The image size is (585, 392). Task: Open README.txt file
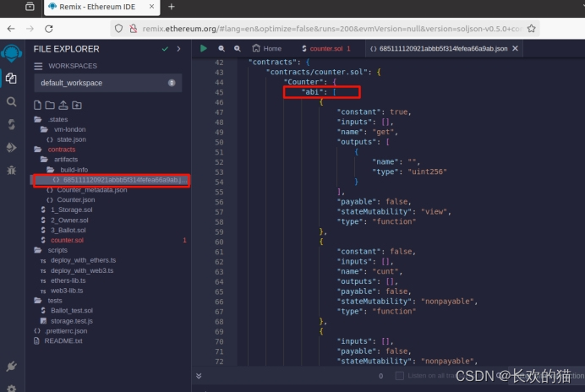58,341
